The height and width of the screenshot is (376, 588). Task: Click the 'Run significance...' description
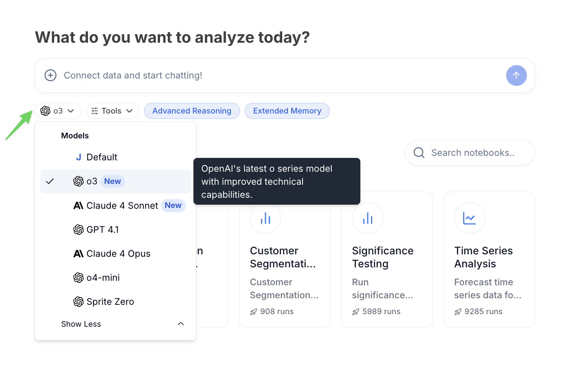click(383, 289)
